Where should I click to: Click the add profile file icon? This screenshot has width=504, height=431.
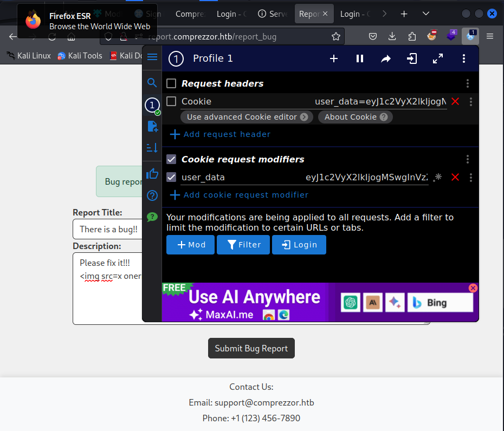click(152, 126)
